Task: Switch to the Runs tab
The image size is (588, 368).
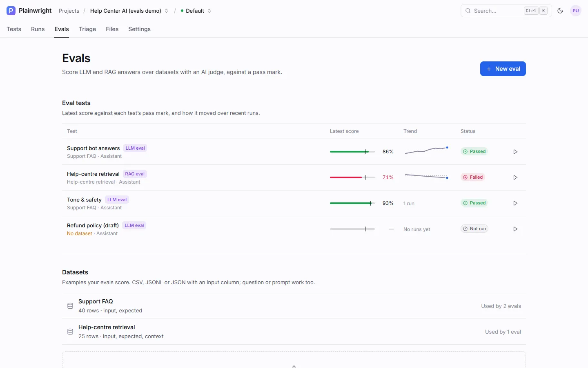Action: pyautogui.click(x=38, y=29)
